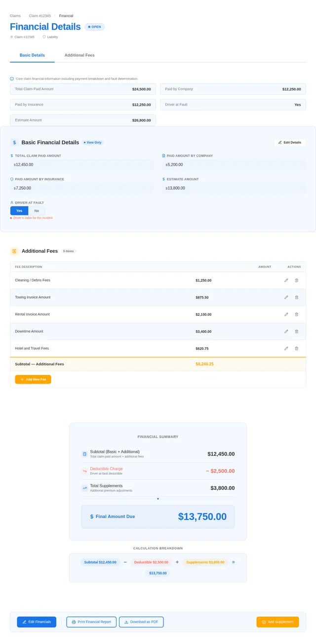The image size is (316, 644).
Task: Click the dollar icon beside Basic Financial Details
Action: tap(14, 142)
